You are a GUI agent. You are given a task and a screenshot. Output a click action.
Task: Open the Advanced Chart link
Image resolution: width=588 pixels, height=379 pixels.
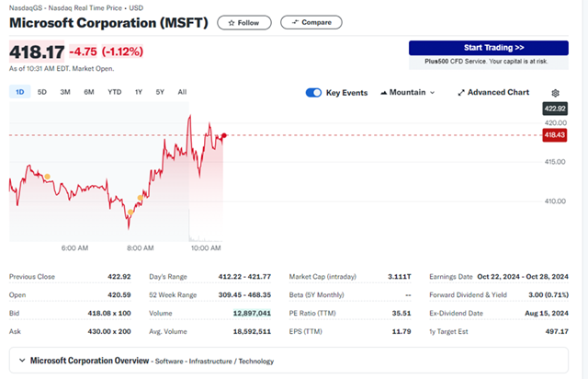click(x=493, y=92)
